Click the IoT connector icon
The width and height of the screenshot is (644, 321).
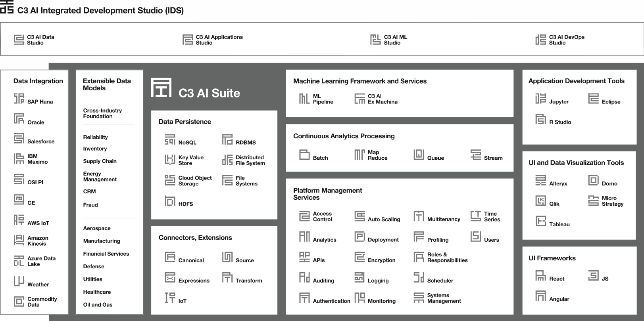coord(170,298)
